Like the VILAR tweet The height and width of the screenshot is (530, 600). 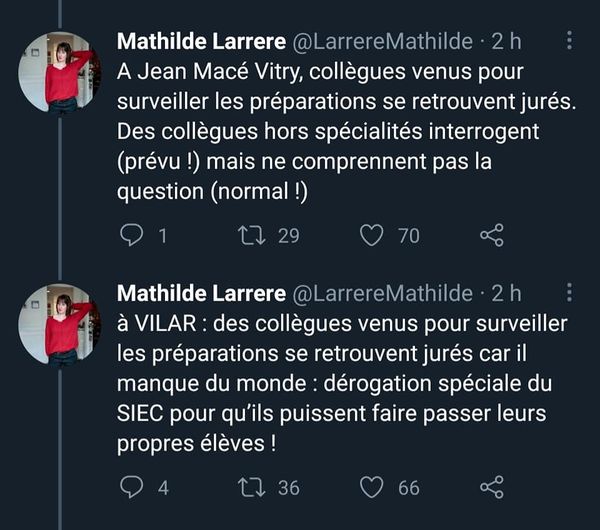tap(372, 487)
